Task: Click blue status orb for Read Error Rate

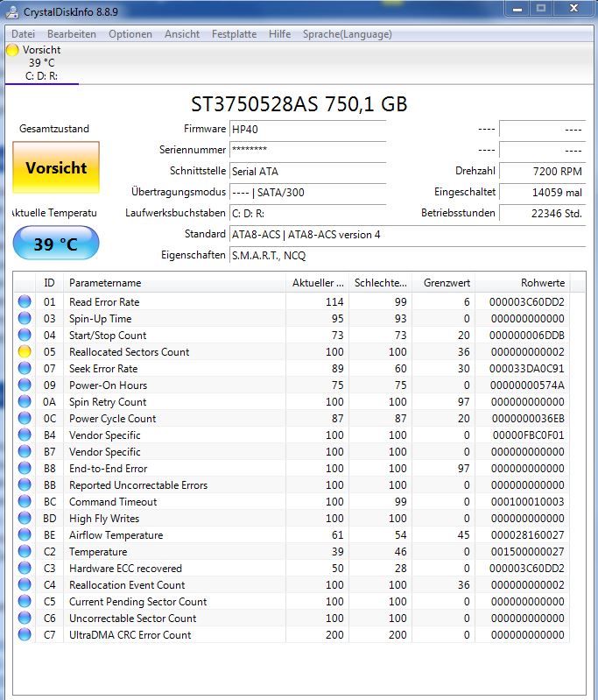Action: (x=25, y=301)
